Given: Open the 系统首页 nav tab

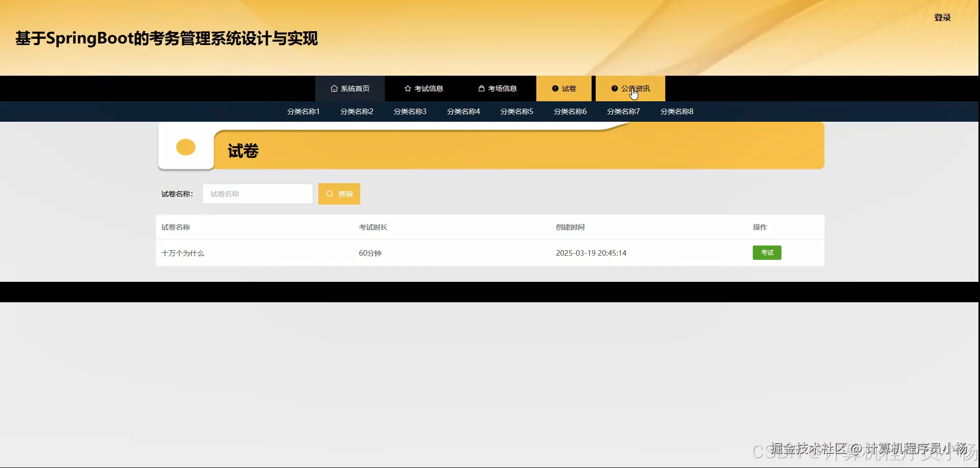Looking at the screenshot, I should click(x=350, y=88).
